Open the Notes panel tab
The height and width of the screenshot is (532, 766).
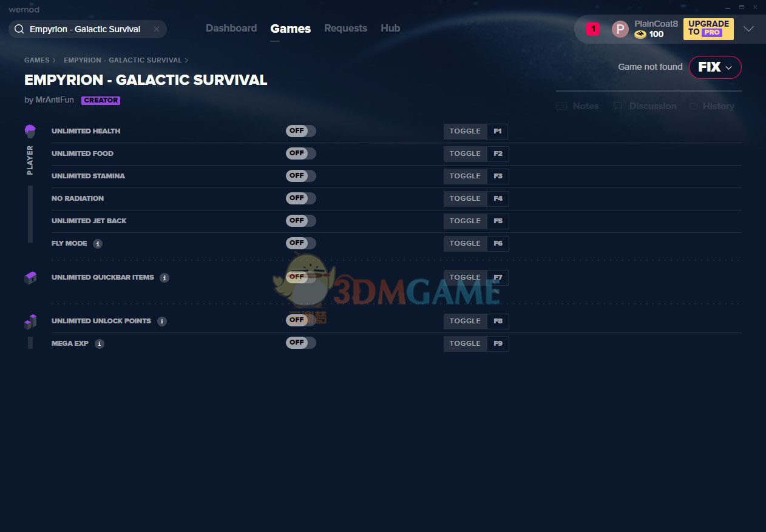(x=578, y=106)
